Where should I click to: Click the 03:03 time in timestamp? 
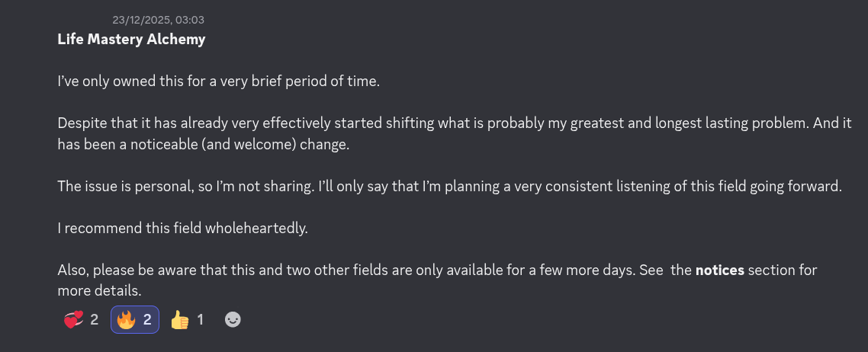[x=189, y=20]
